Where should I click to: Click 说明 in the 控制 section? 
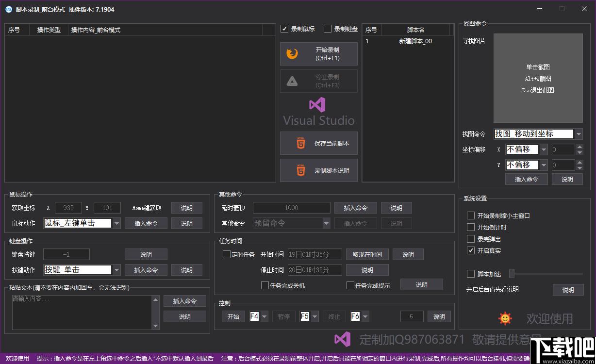click(x=439, y=316)
